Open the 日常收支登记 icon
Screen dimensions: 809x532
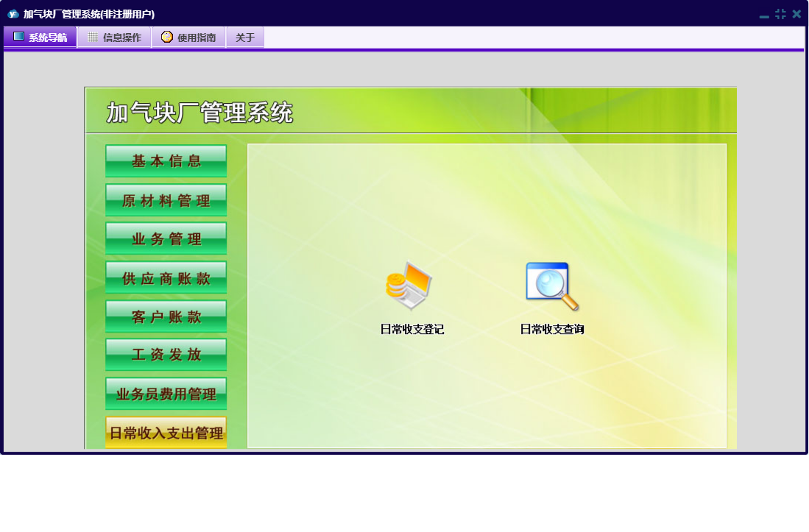tap(409, 285)
